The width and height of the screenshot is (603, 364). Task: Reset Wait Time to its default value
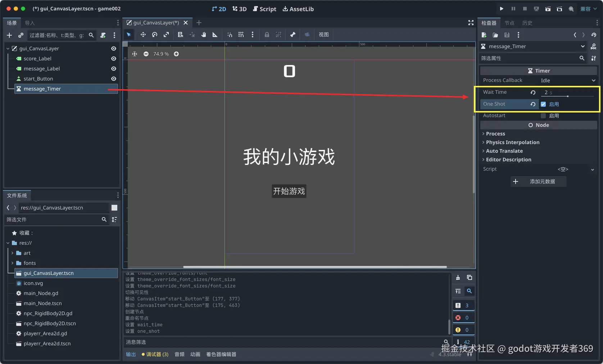[x=533, y=92]
